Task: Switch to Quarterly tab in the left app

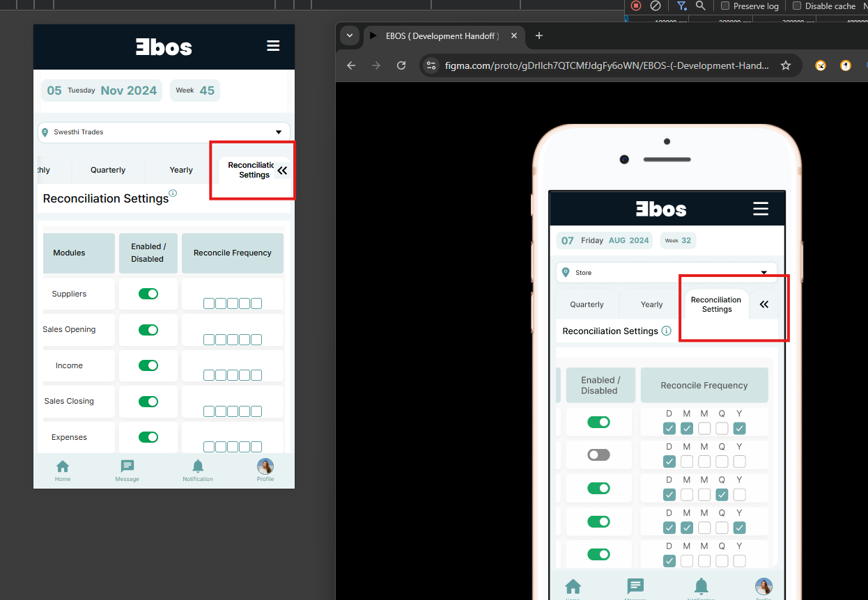Action: (108, 170)
